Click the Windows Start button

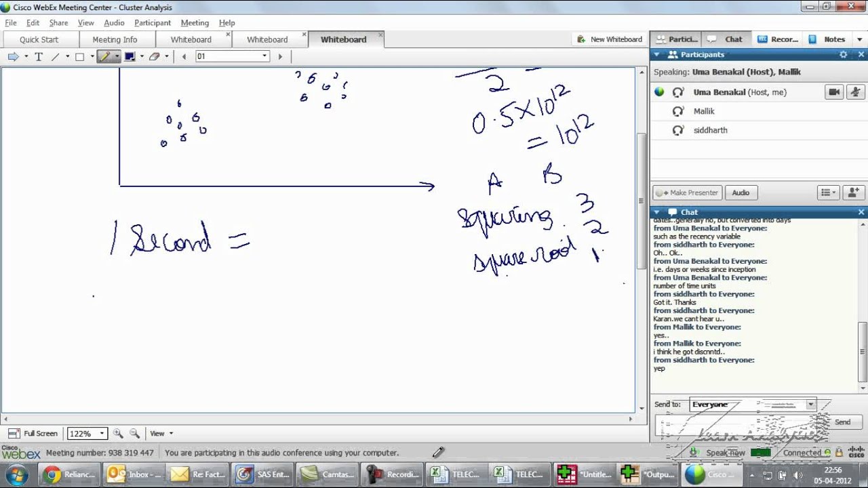tap(16, 474)
